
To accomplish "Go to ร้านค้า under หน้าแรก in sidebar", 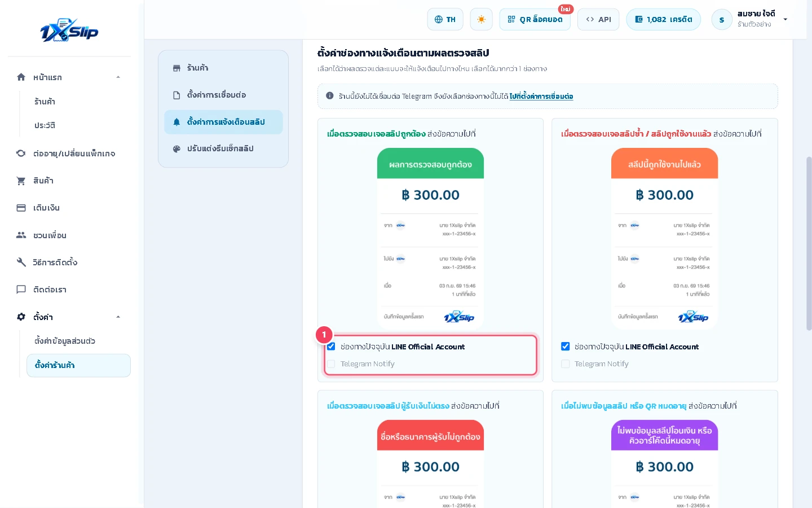I will click(x=45, y=102).
